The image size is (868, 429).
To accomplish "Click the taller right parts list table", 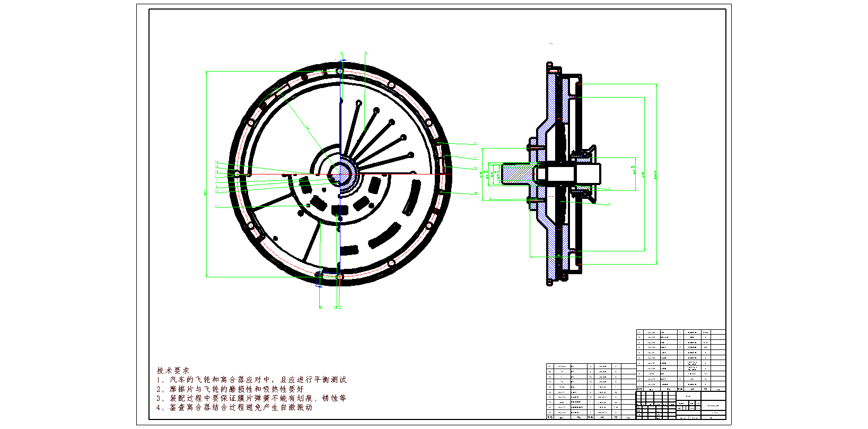I will pyautogui.click(x=680, y=360).
